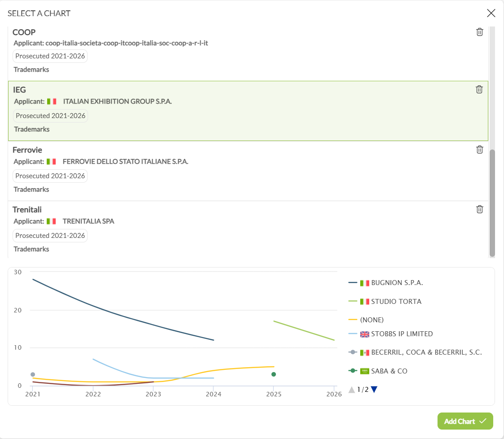
Task: Toggle BECERRIL, COCA & BECERRIL legend series
Action: (x=416, y=352)
